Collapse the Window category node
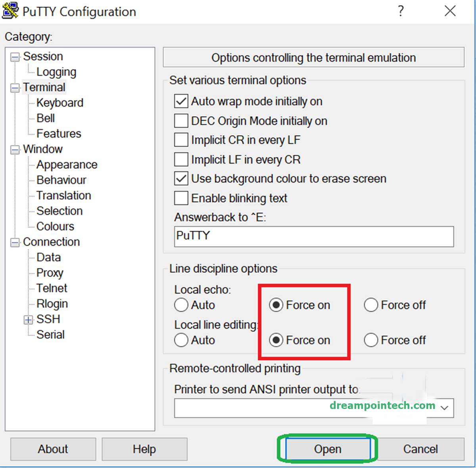Screen dimensions: 476x468 (x=15, y=150)
